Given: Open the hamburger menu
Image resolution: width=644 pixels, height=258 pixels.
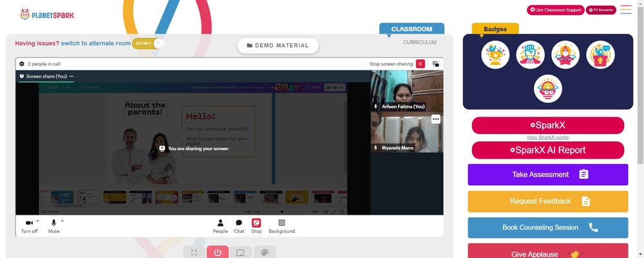Looking at the screenshot, I should point(626,10).
